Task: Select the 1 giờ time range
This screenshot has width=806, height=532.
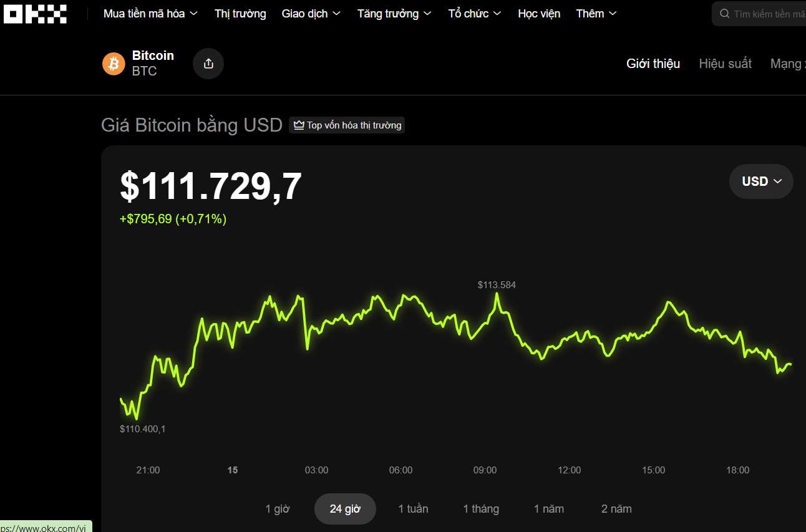Action: 278,509
